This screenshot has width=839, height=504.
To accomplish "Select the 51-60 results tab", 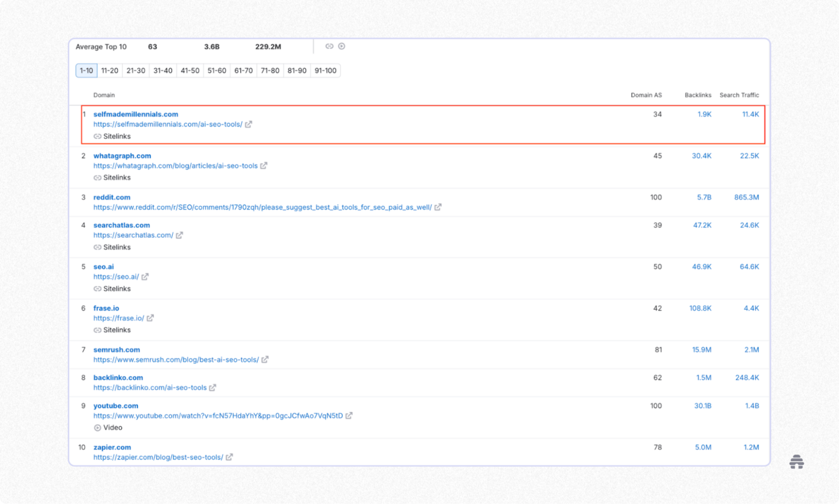I will click(x=216, y=70).
